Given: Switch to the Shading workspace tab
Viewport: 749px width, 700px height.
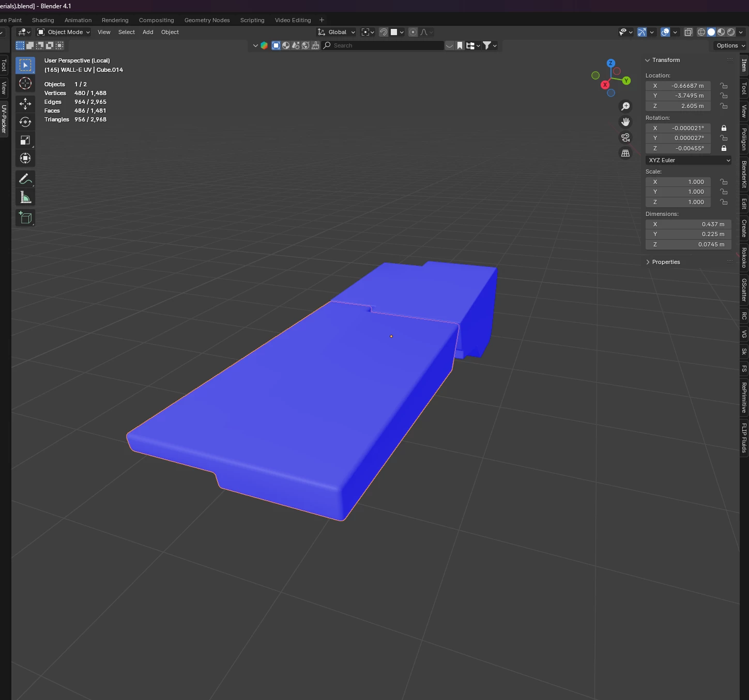Looking at the screenshot, I should click(43, 20).
